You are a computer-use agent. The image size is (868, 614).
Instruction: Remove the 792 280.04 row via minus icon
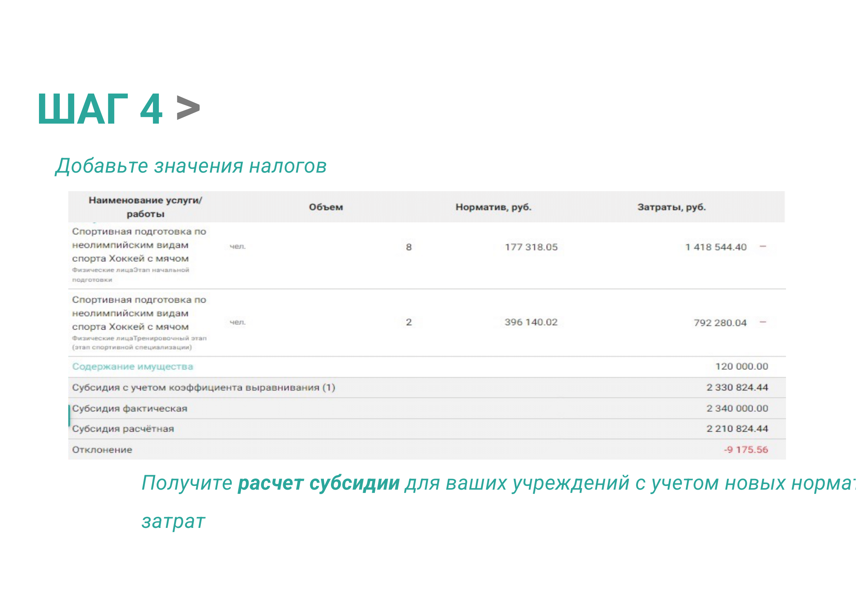coord(763,322)
